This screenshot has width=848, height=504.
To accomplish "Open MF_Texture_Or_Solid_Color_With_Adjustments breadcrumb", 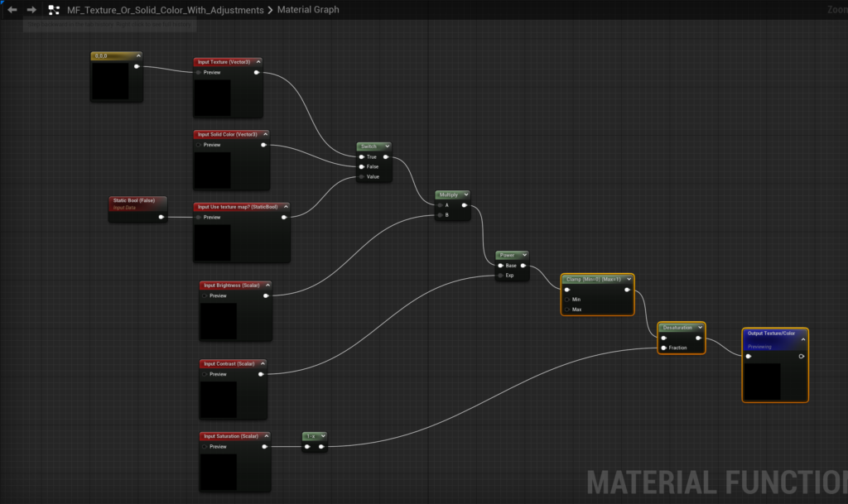I will point(166,10).
